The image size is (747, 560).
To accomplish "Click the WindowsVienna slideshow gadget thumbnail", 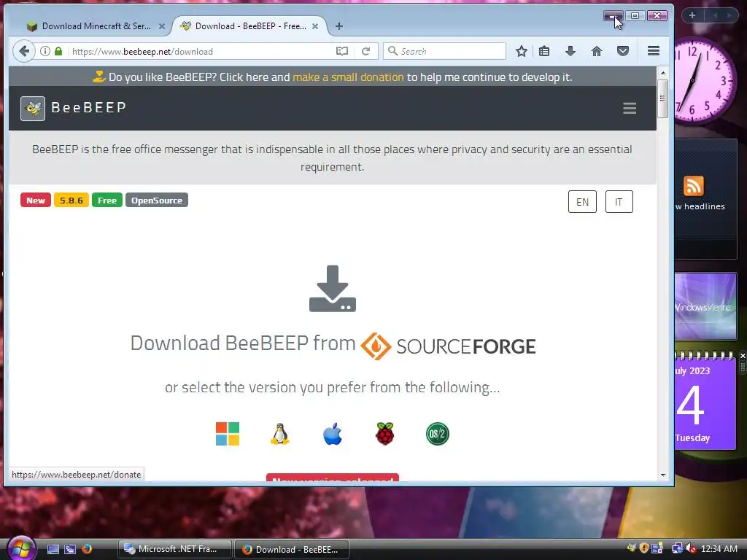I will (705, 306).
